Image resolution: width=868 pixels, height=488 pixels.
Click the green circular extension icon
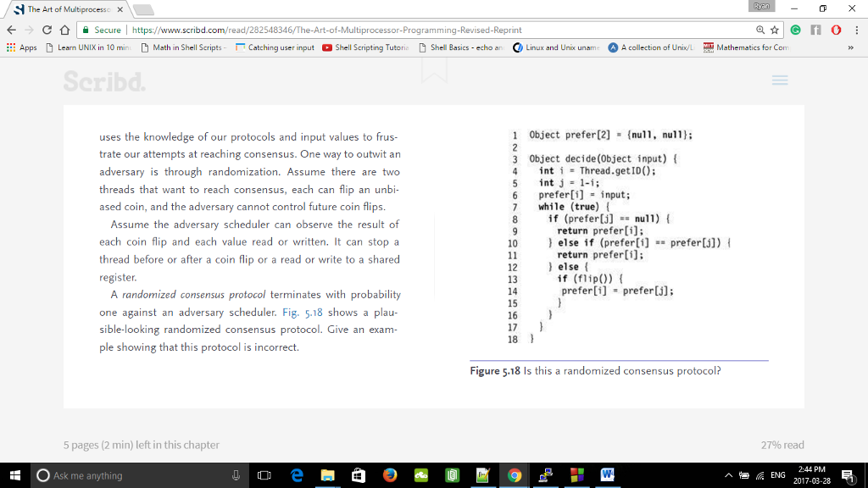(795, 28)
